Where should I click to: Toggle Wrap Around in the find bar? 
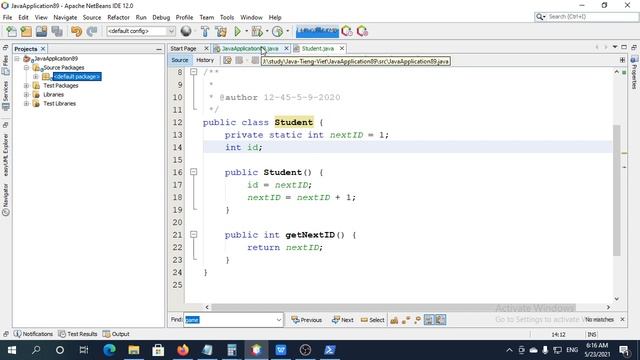point(440,320)
